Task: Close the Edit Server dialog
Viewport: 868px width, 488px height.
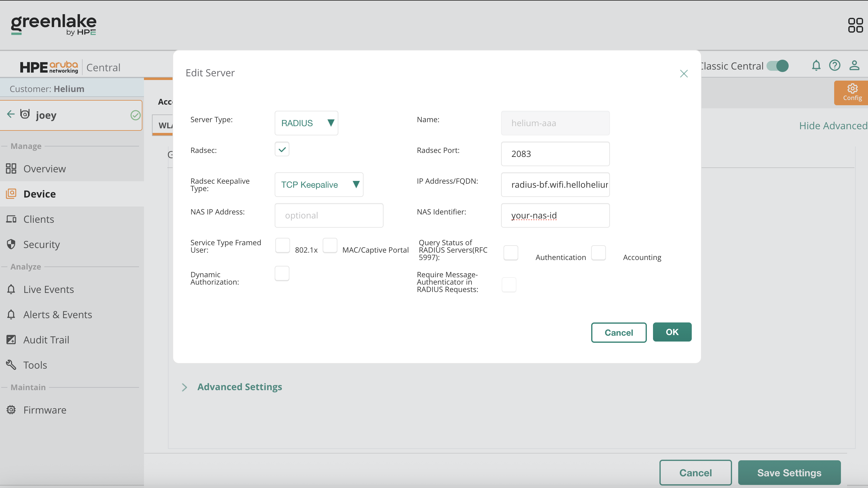Action: click(683, 74)
